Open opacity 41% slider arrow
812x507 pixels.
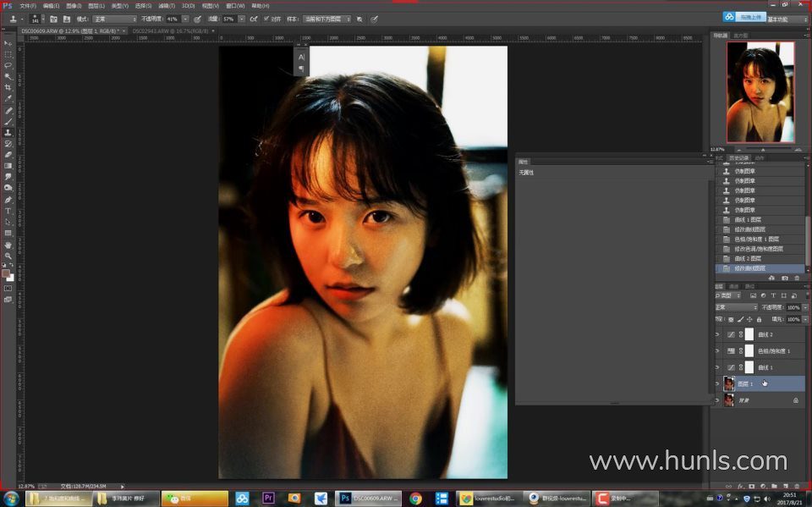click(x=185, y=19)
